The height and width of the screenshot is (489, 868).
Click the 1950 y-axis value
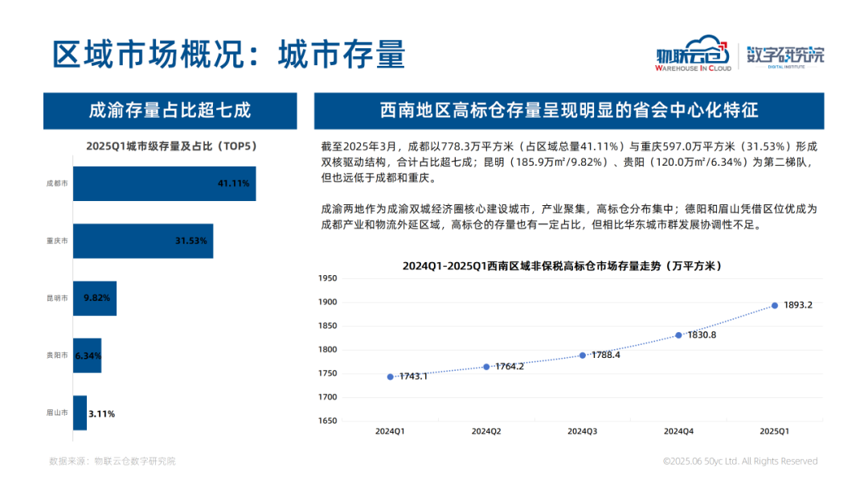tap(328, 278)
